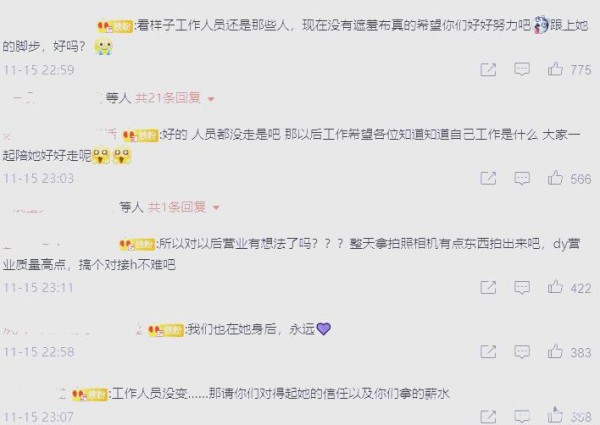The width and height of the screenshot is (600, 425).
Task: Like the comment with 422 likes
Action: click(555, 287)
